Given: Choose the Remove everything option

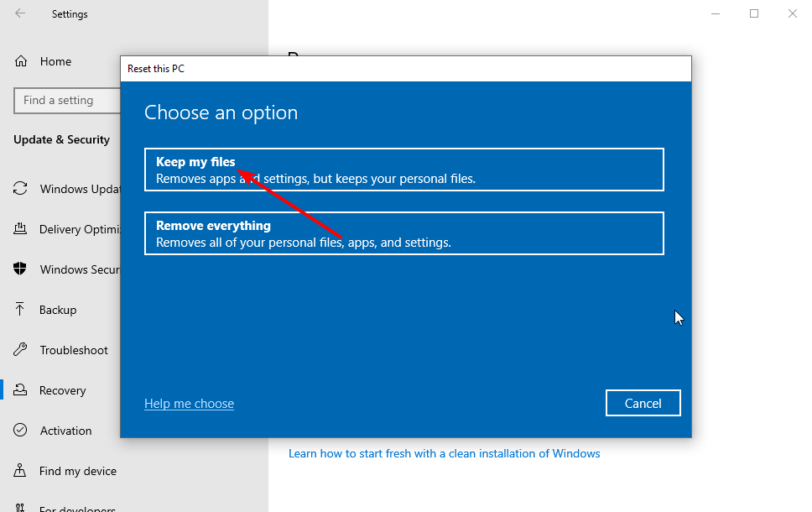Looking at the screenshot, I should pos(404,233).
